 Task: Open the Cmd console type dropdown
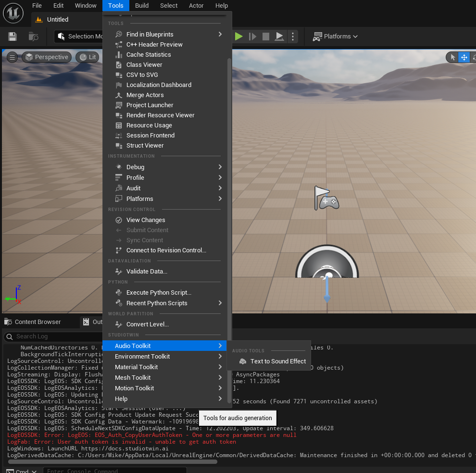pyautogui.click(x=21, y=471)
